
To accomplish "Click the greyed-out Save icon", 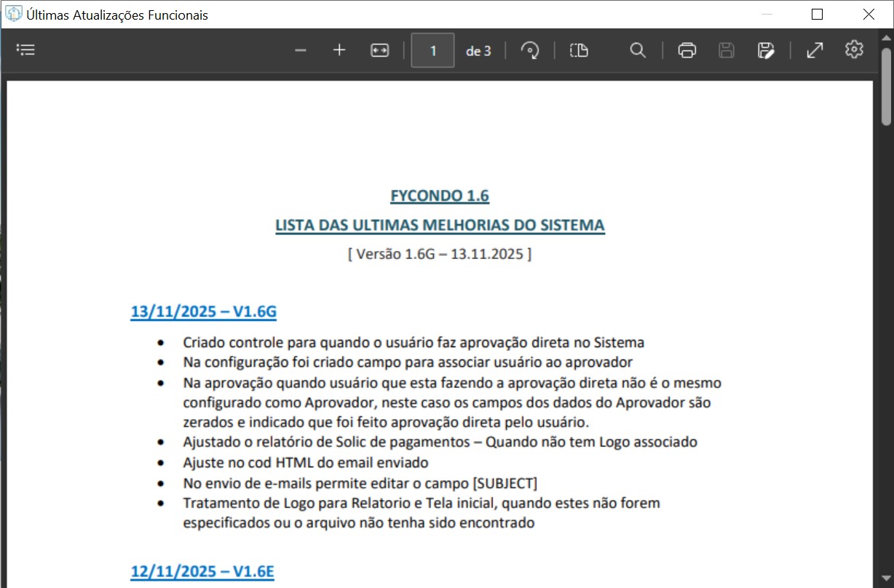I will click(726, 50).
